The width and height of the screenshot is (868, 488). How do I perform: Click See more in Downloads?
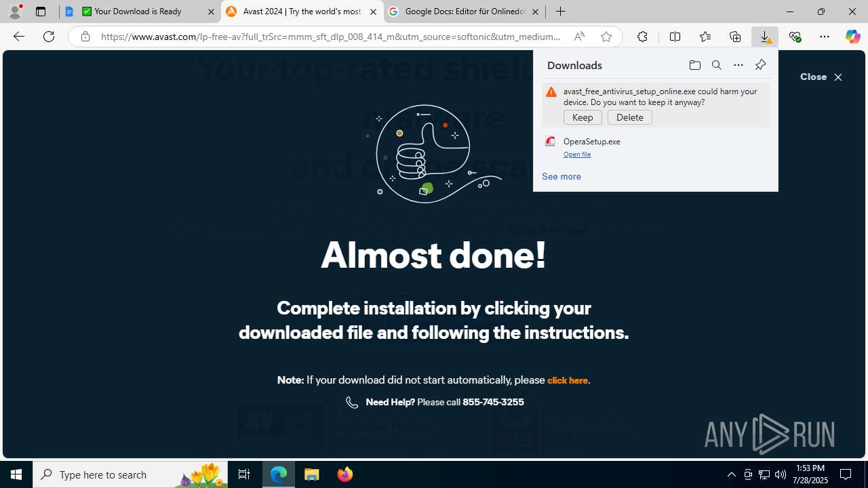click(561, 176)
